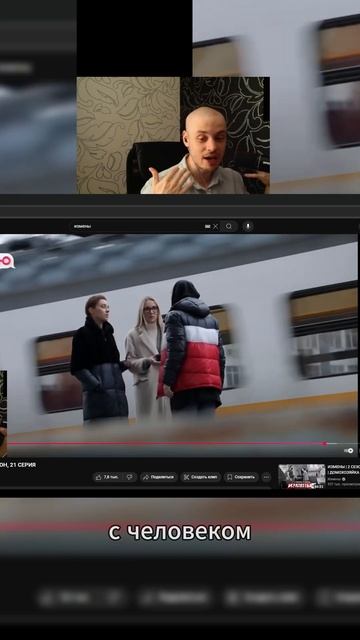Open the three-dot more actions menu
The width and height of the screenshot is (360, 640).
tap(266, 477)
